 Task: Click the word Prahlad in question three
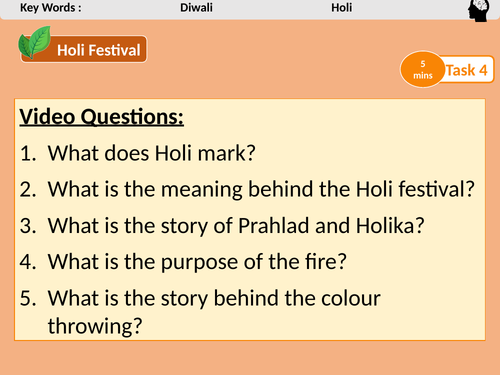pos(273,226)
